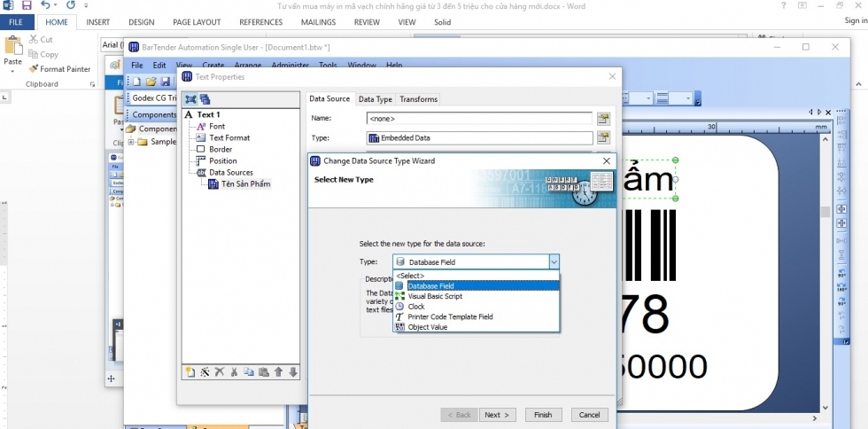
Task: Choose Printer Code Template Field option
Action: point(477,316)
